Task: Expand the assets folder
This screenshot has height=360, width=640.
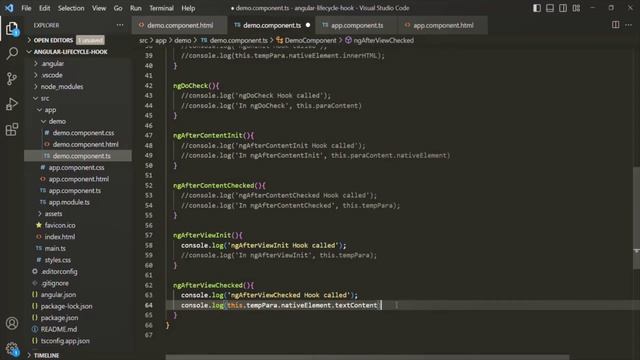Action: [53, 214]
